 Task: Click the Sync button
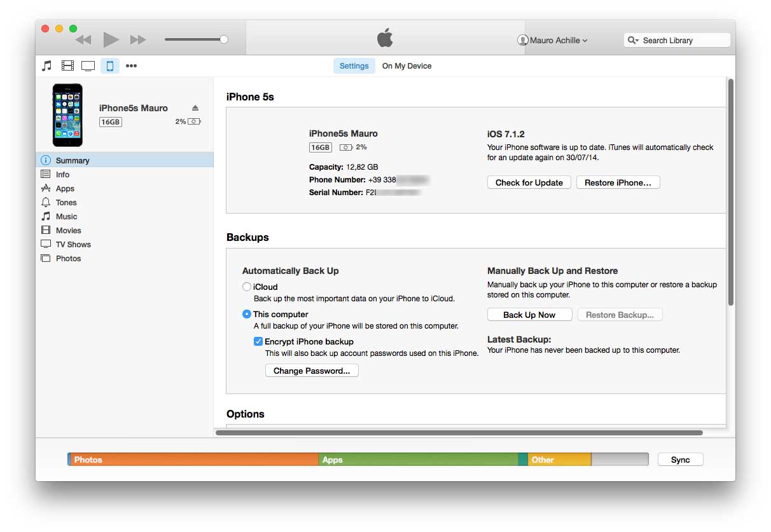680,460
